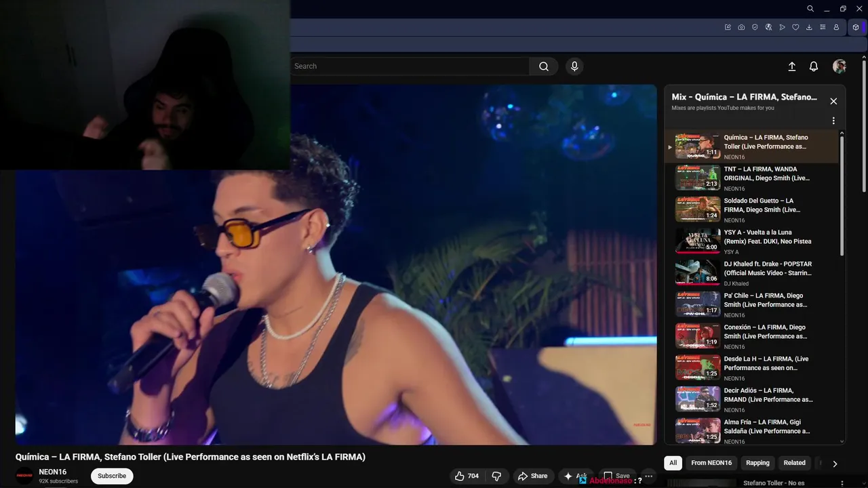The height and width of the screenshot is (488, 868).
Task: Click the YouTube search magnifier button
Action: pos(544,66)
